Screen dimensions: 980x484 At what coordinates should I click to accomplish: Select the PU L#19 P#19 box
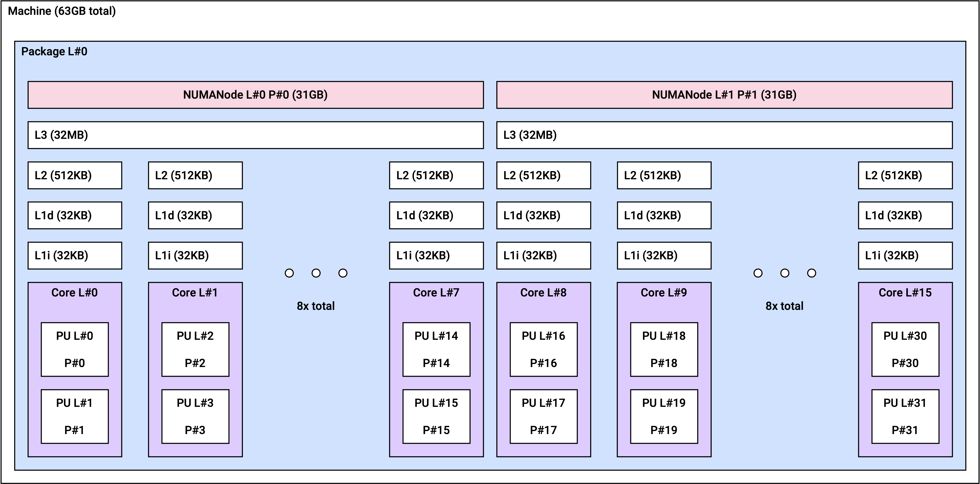pos(664,416)
